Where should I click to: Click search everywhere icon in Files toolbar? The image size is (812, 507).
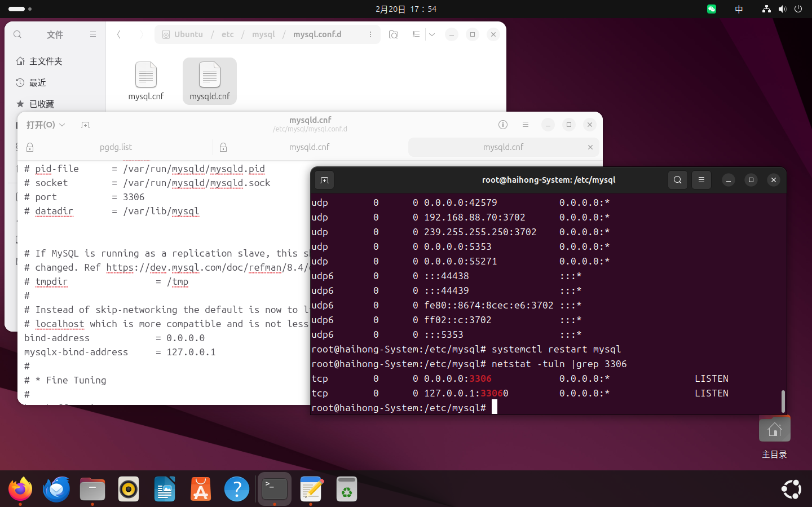394,34
